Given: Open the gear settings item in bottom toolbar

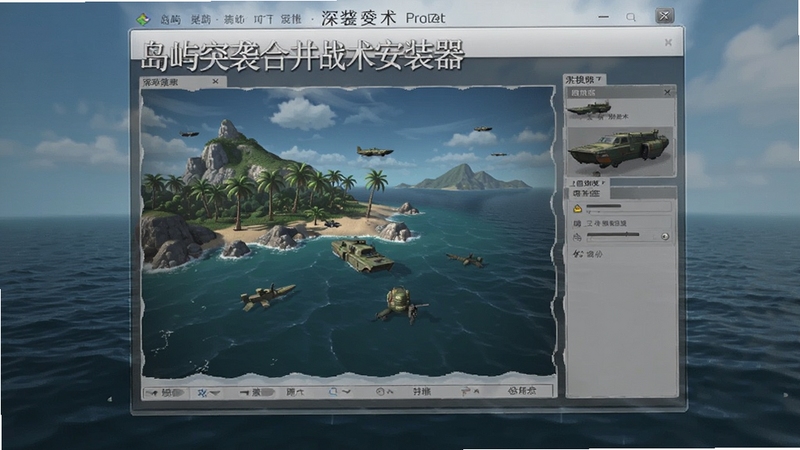Looking at the screenshot, I should [522, 391].
